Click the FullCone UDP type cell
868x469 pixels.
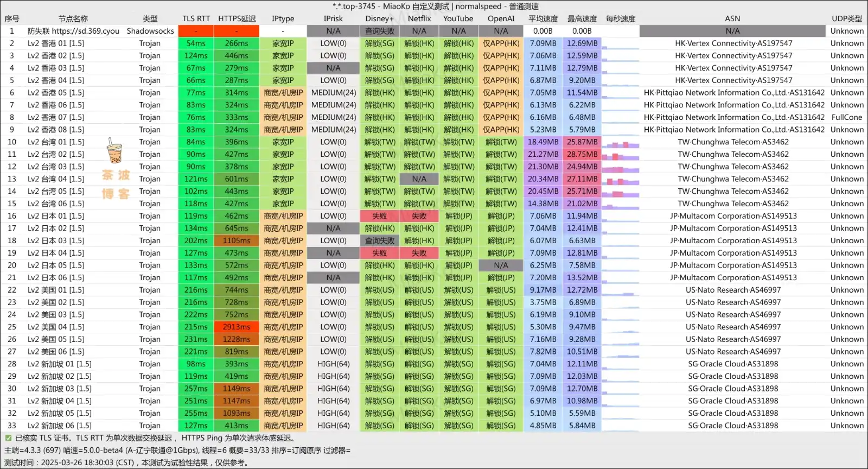tap(846, 117)
